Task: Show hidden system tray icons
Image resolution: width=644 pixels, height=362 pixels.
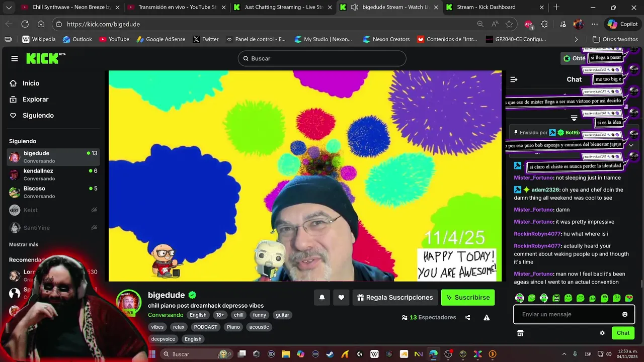Action: (x=564, y=354)
